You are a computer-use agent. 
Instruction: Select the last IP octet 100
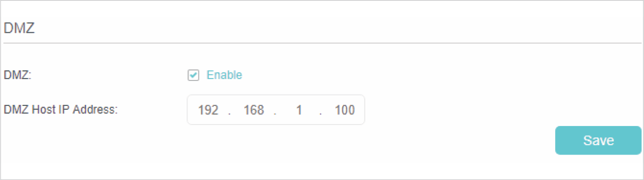point(345,110)
